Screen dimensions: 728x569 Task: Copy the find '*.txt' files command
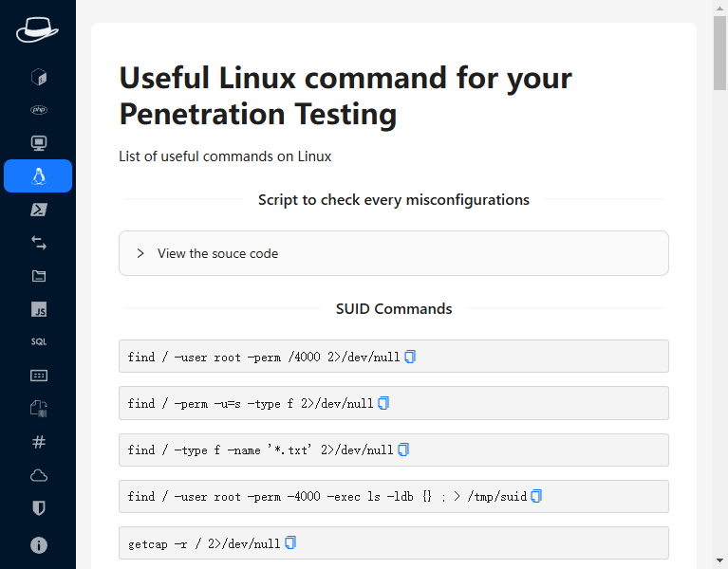coord(403,450)
